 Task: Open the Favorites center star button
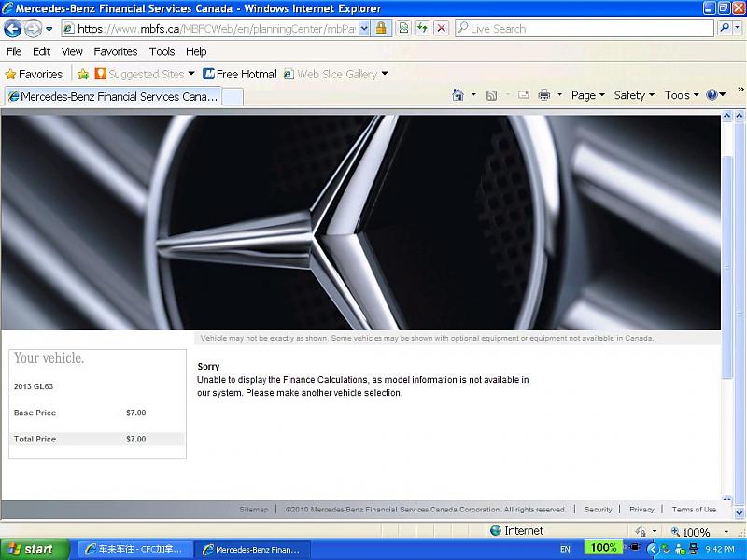click(x=34, y=75)
